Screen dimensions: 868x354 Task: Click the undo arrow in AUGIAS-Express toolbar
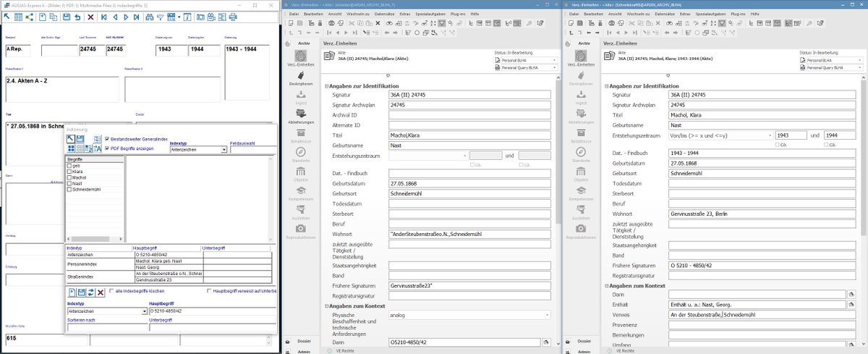77,17
